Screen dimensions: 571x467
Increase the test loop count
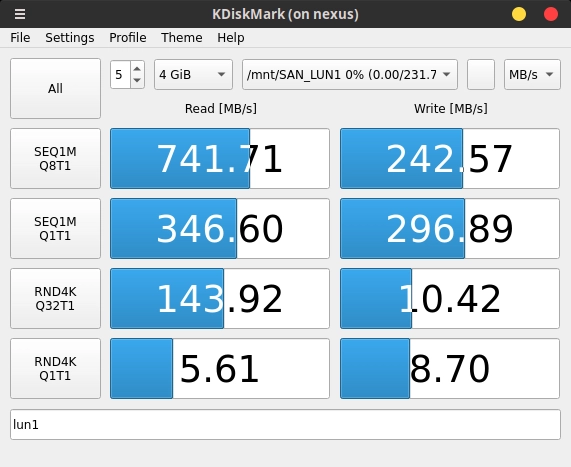137,69
